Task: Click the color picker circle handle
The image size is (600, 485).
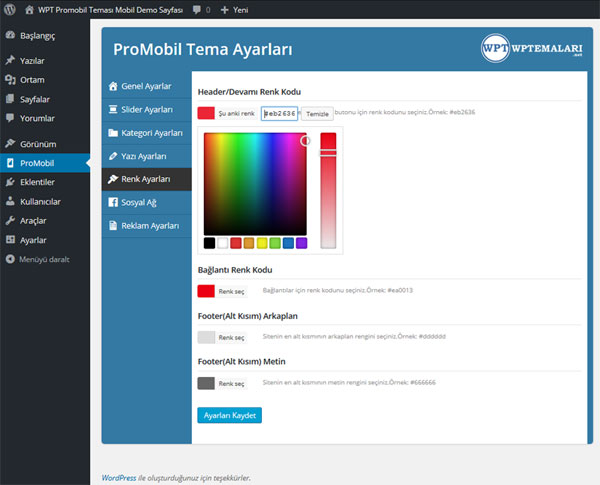Action: pos(305,141)
